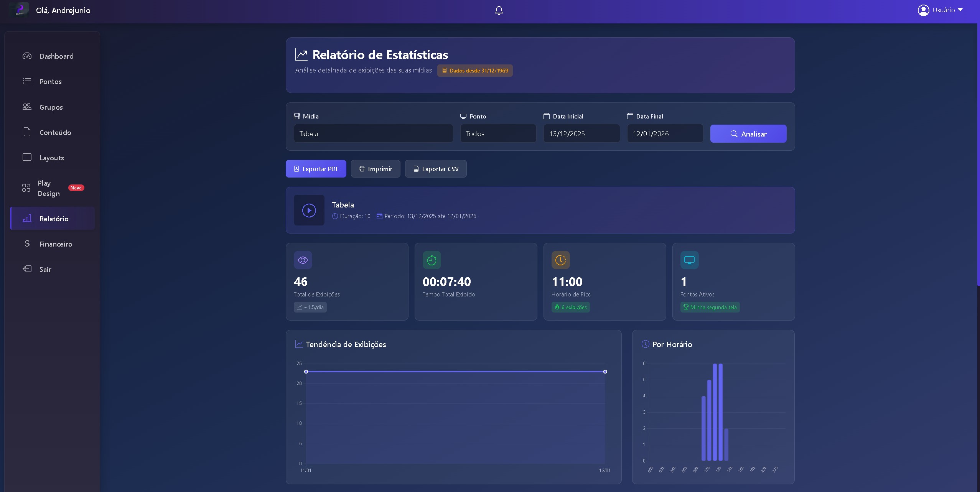980x492 pixels.
Task: Expand the Ponto dropdown showing Todos
Action: 498,133
